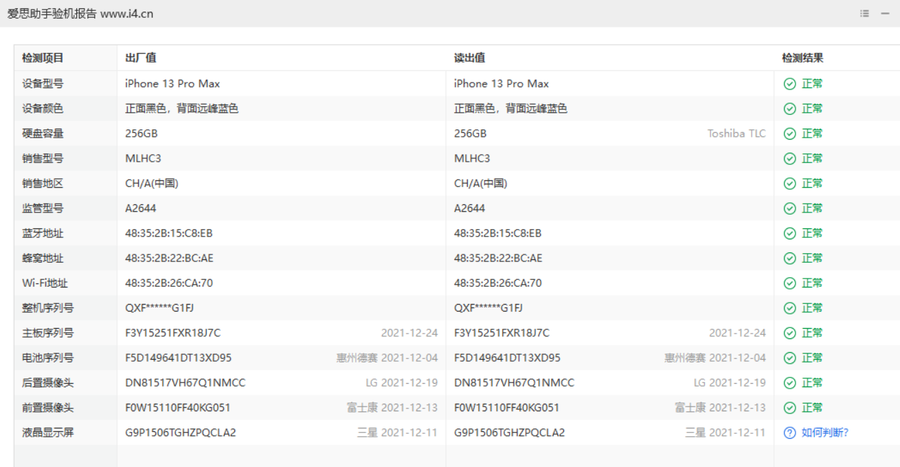Click the green check icon for 监管型号
The image size is (900, 467).
click(x=790, y=208)
